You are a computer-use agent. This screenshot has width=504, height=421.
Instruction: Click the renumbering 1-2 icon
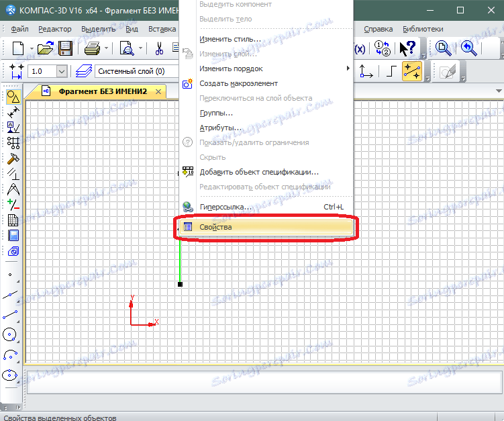[383, 48]
